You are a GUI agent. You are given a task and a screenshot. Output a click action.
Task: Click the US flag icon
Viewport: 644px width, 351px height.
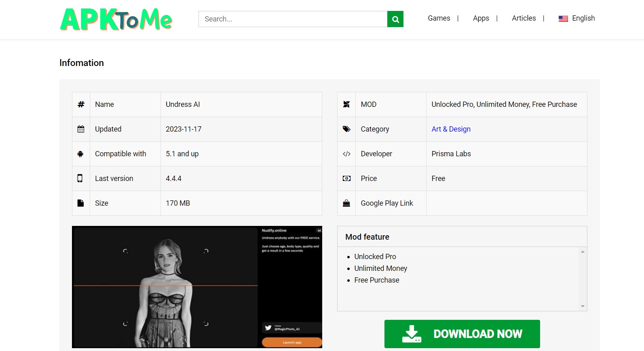pos(563,19)
